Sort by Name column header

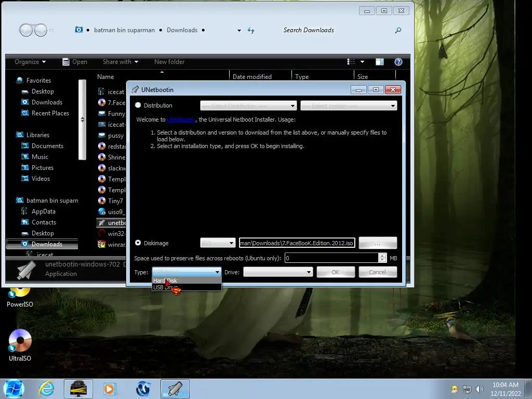click(105, 77)
